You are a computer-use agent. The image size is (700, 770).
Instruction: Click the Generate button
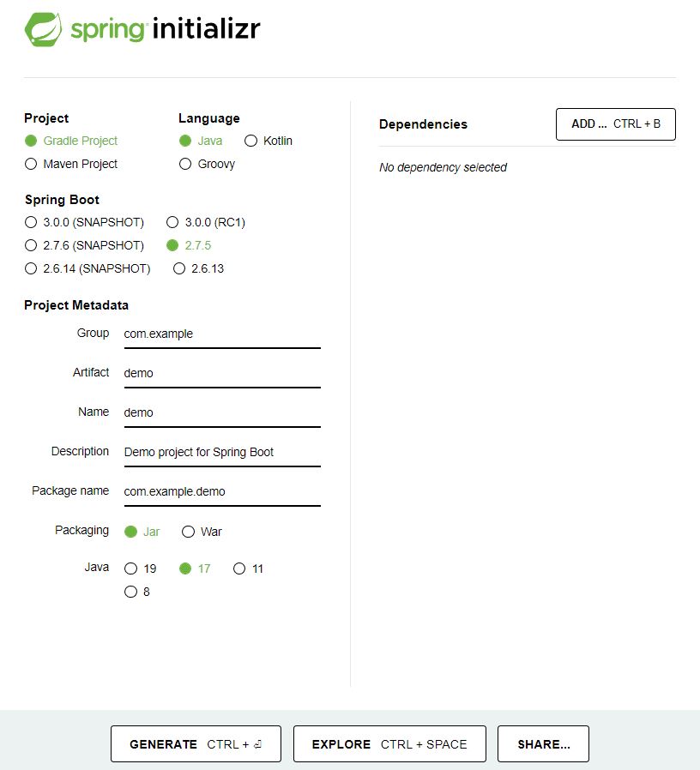[196, 744]
